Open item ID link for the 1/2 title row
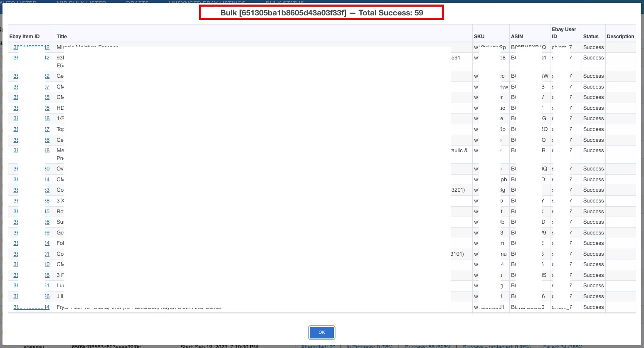644x348 pixels. click(x=31, y=118)
